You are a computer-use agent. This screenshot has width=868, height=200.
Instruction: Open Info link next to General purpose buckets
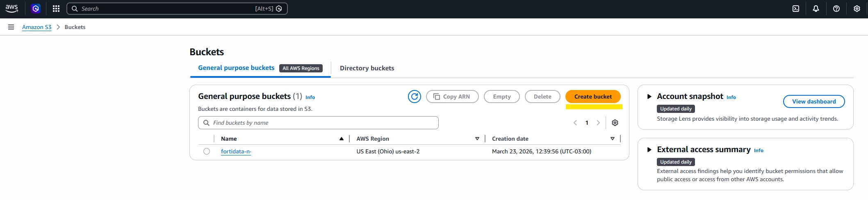310,97
